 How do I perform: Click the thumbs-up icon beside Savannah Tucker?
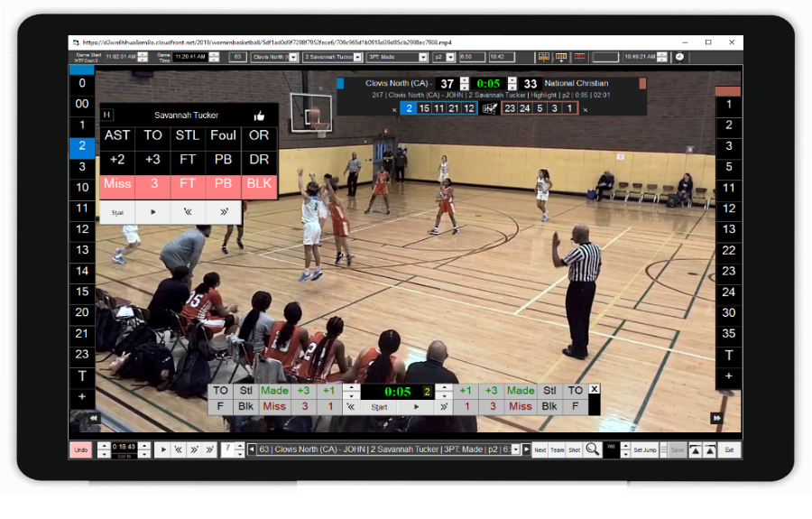pos(259,116)
